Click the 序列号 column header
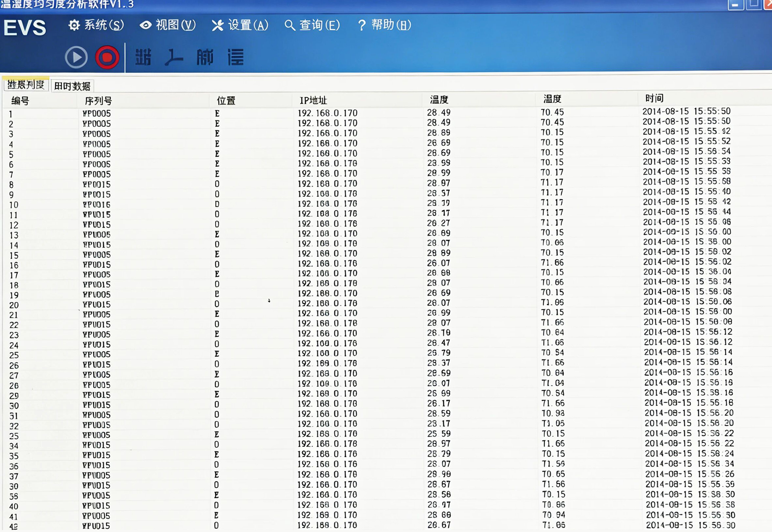Image resolution: width=772 pixels, height=532 pixels. tap(98, 101)
